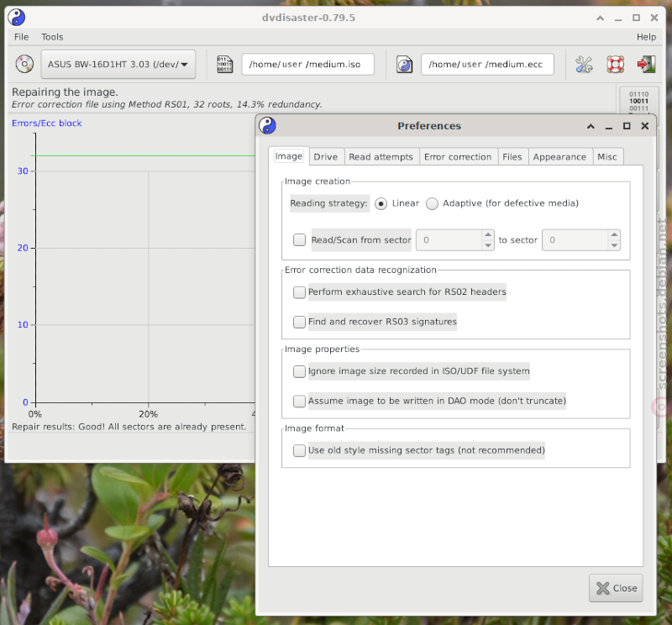
Task: Toggle Ignore image size recorded in ISO/UDF
Action: [x=299, y=371]
